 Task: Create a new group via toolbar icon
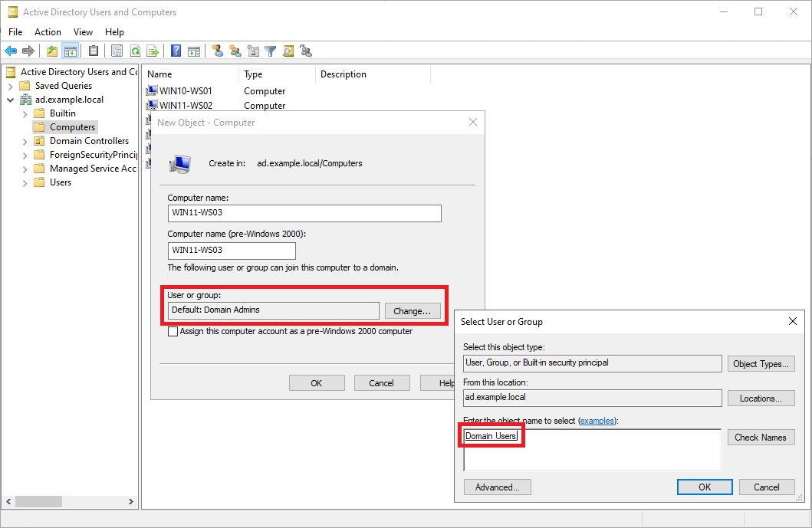pyautogui.click(x=235, y=51)
